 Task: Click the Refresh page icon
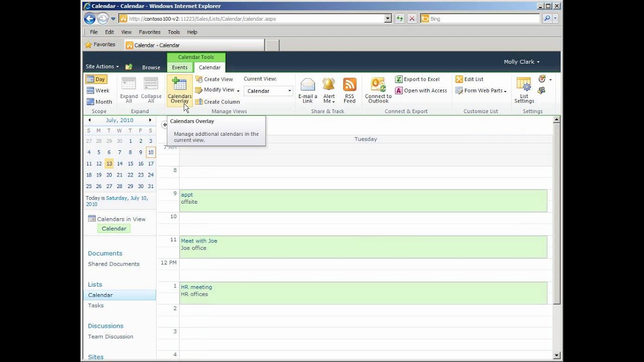point(399,19)
